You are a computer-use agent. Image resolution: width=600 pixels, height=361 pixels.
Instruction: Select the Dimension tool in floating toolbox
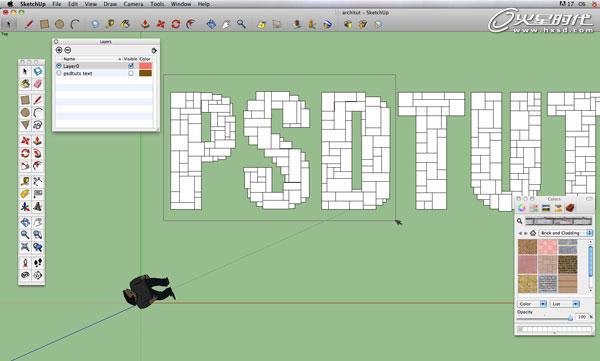pyautogui.click(x=38, y=181)
